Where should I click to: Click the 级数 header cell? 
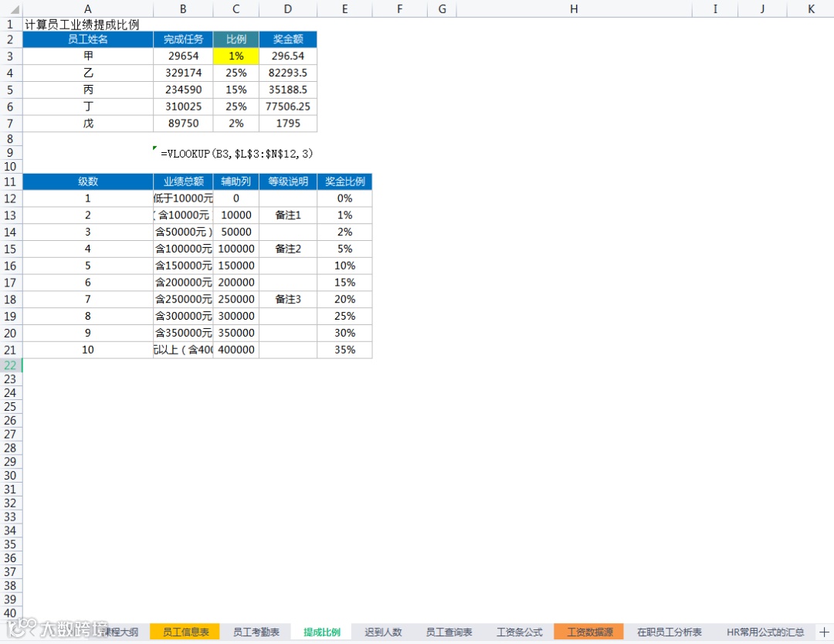coord(88,182)
